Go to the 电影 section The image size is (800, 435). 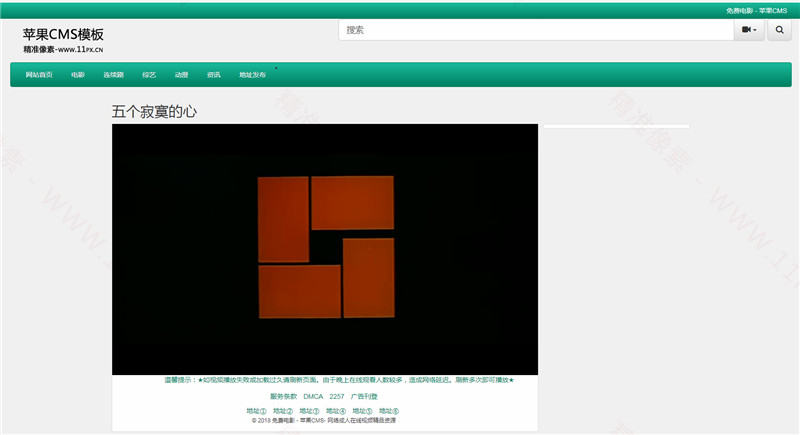click(x=78, y=74)
